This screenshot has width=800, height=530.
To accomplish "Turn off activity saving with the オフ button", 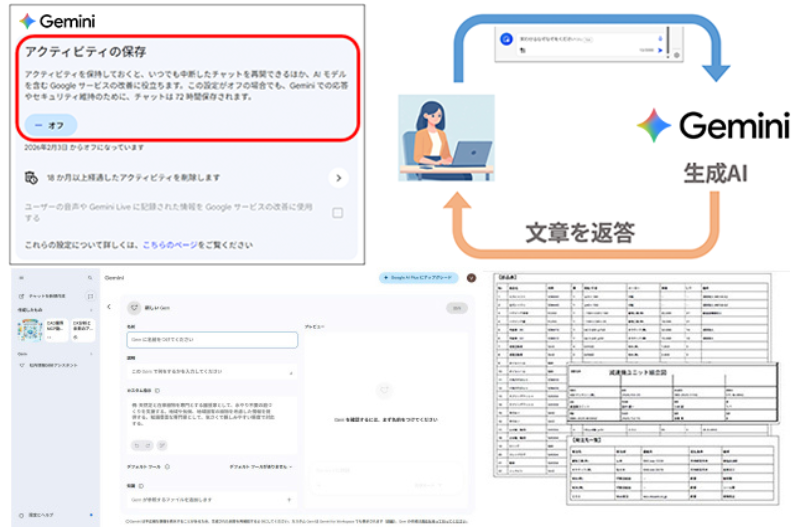I will click(51, 125).
